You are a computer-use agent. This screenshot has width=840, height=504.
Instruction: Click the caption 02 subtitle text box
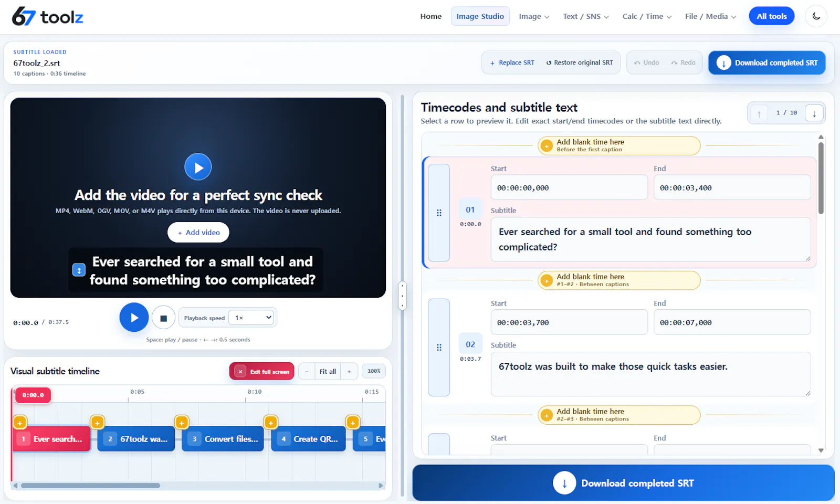click(650, 374)
